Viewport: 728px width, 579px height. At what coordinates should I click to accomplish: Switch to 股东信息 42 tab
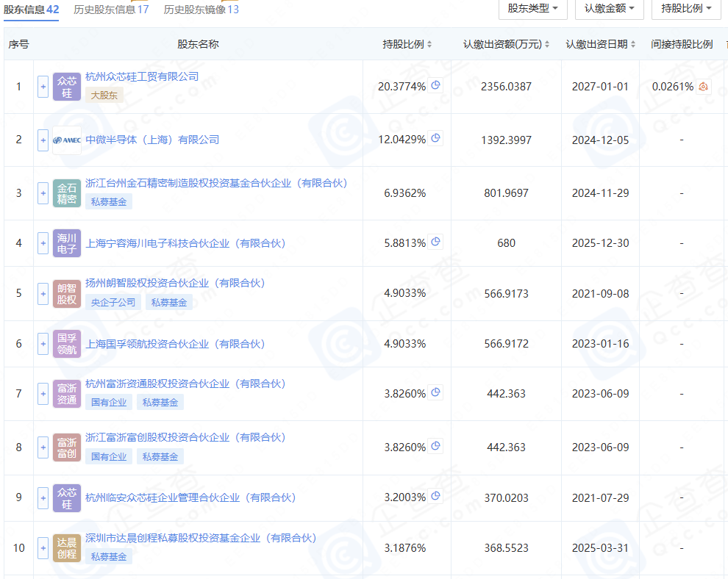click(x=31, y=10)
